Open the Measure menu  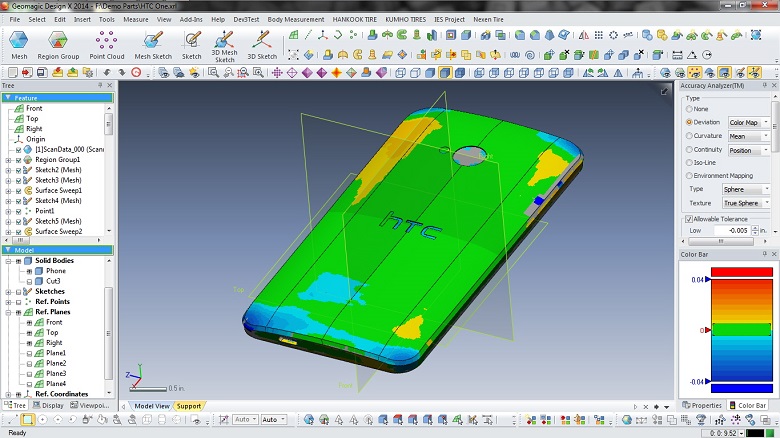click(135, 19)
